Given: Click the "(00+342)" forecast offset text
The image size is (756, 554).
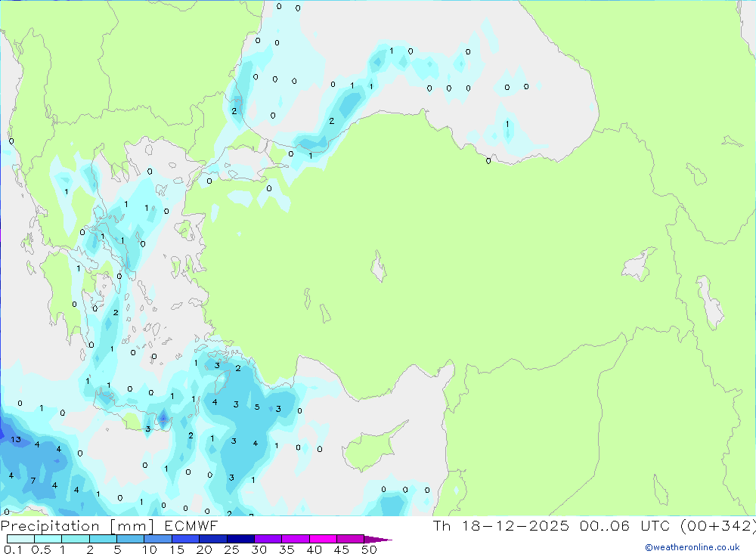Looking at the screenshot, I should tap(718, 525).
